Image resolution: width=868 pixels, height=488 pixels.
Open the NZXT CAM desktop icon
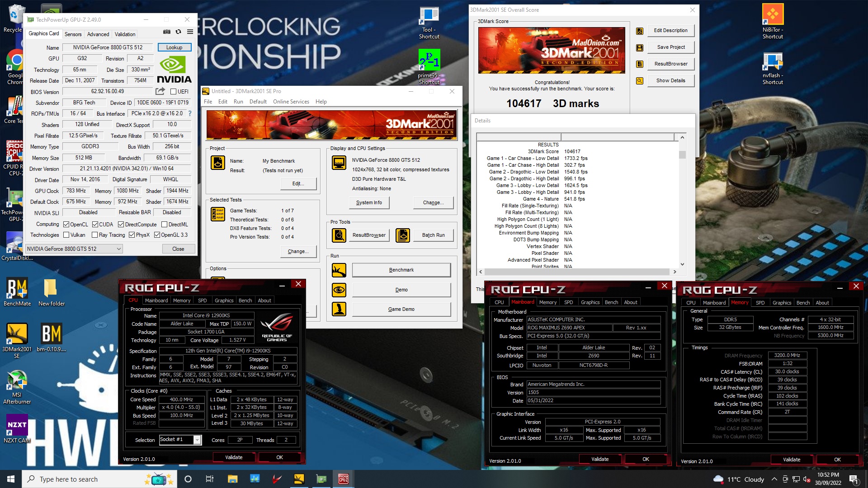point(17,429)
